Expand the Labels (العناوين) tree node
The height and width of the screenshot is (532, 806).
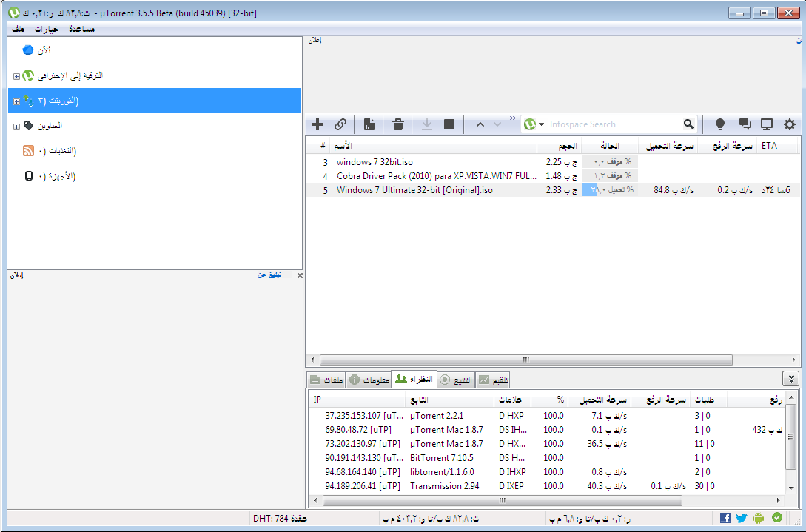(16, 127)
